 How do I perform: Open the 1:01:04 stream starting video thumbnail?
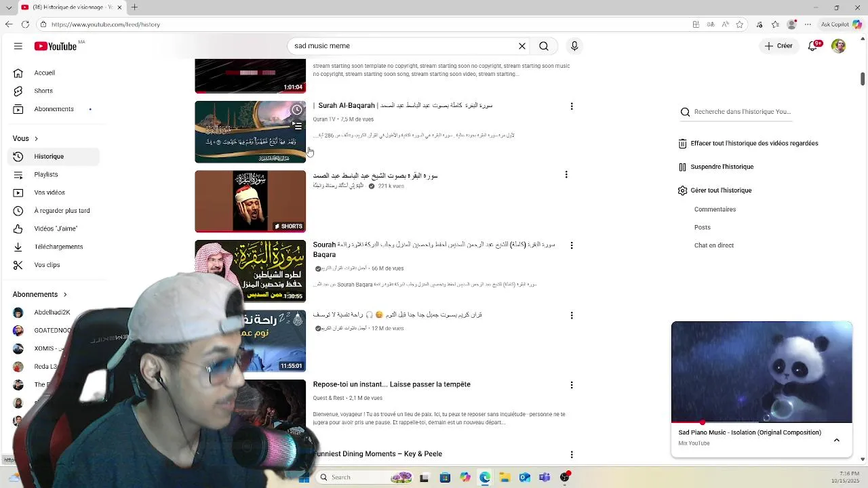click(x=250, y=76)
